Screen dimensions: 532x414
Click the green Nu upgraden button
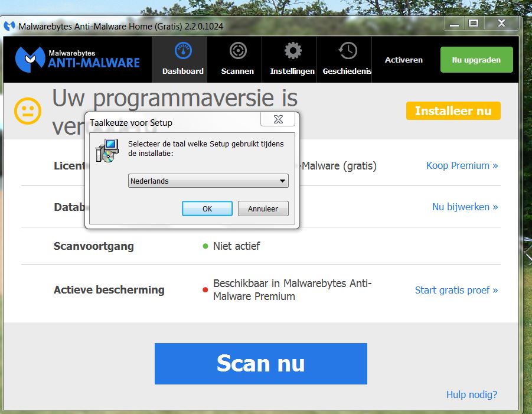coord(476,60)
